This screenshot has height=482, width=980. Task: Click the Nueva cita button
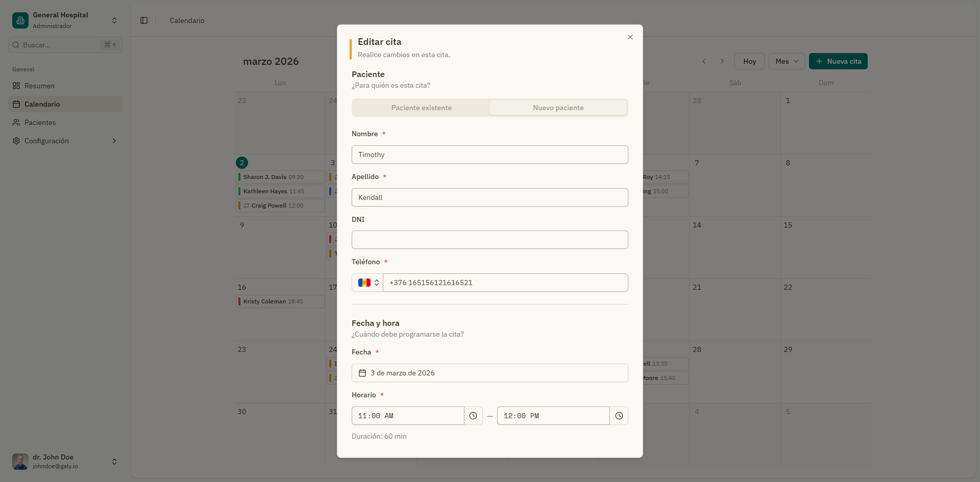point(838,61)
